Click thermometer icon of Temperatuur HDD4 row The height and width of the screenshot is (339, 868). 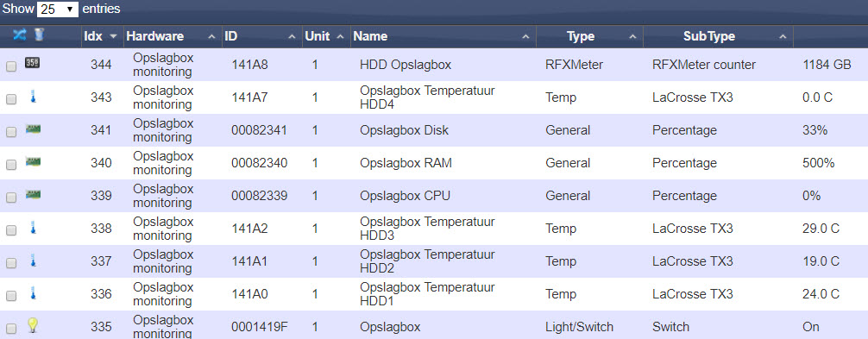(33, 97)
